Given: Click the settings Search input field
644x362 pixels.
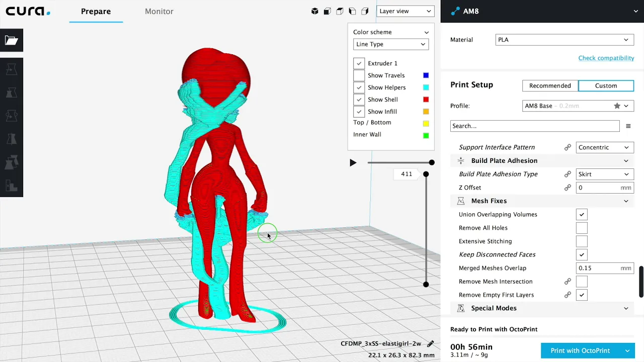Looking at the screenshot, I should tap(535, 126).
